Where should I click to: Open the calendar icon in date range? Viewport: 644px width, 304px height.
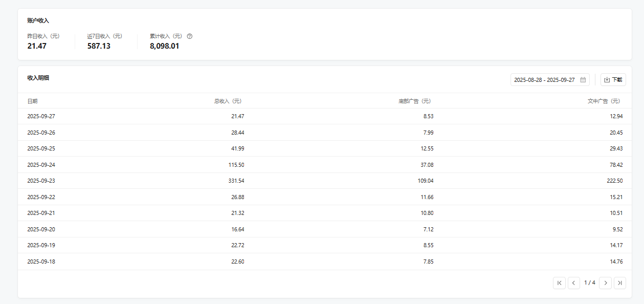(x=583, y=80)
